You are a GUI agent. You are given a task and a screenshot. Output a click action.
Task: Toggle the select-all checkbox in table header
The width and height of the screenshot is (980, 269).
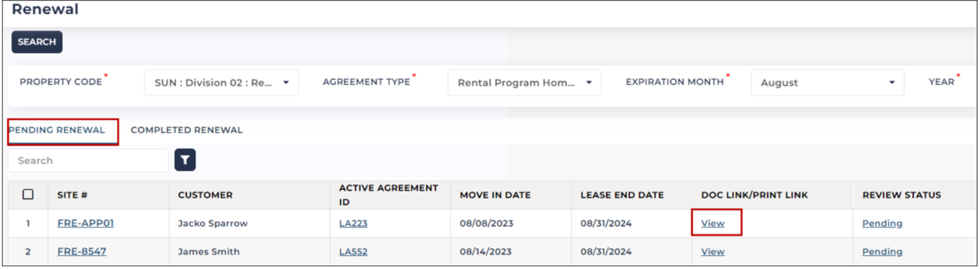[x=28, y=195]
